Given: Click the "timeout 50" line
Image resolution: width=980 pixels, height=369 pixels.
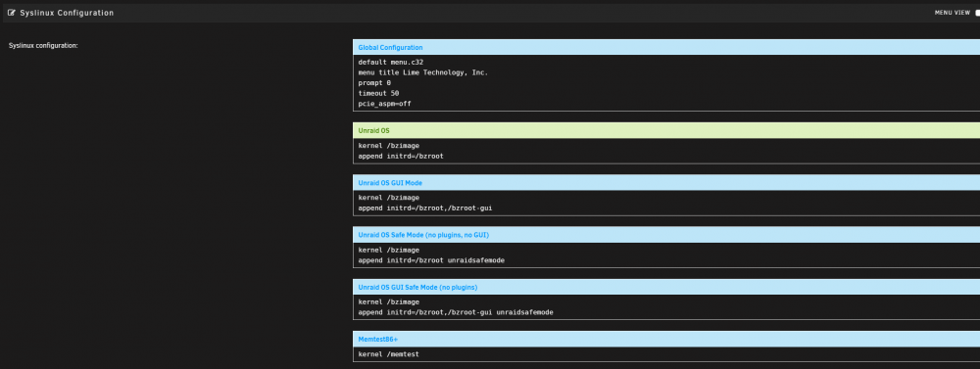Looking at the screenshot, I should 378,93.
